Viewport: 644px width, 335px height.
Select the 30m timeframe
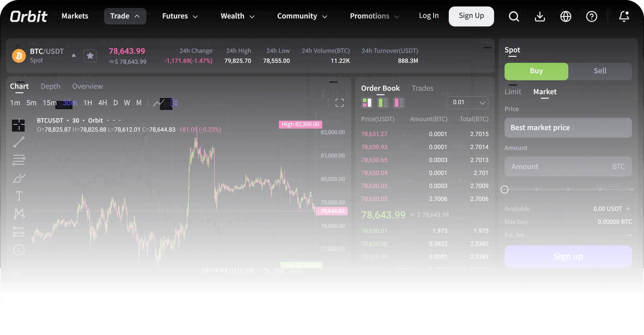(x=70, y=103)
